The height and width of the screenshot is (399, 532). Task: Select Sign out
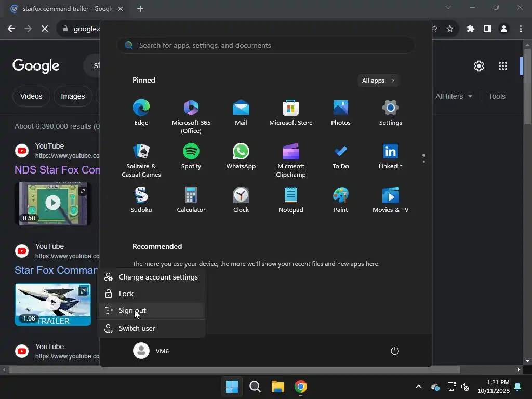pos(151,311)
